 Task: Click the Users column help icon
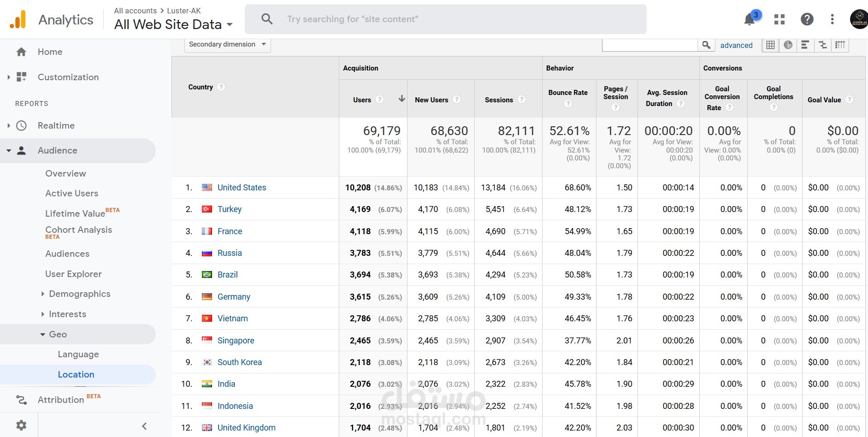pos(379,100)
